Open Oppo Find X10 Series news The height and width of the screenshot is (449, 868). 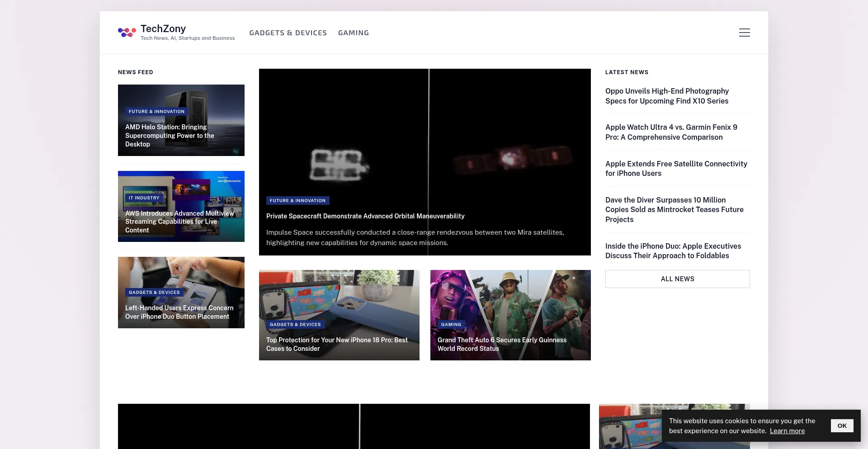click(667, 96)
